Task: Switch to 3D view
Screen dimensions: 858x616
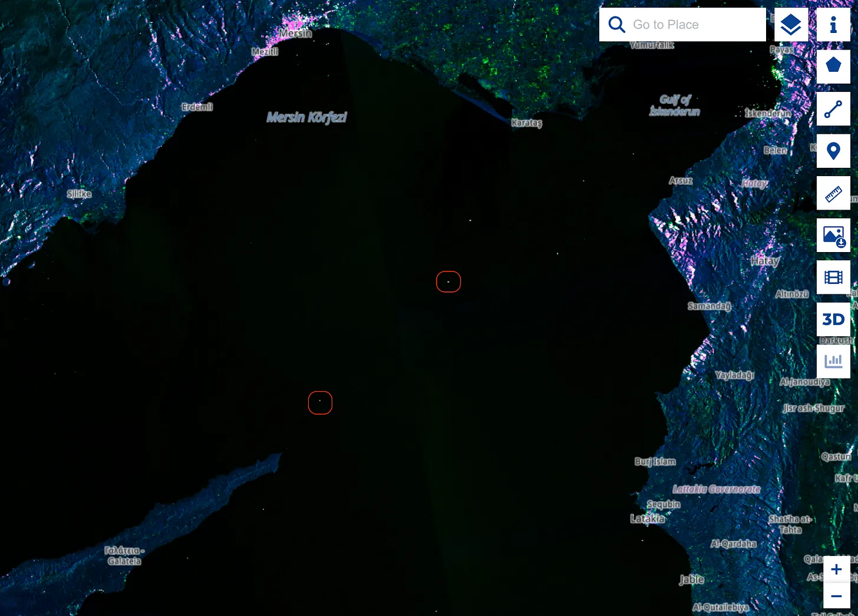Action: pyautogui.click(x=833, y=319)
